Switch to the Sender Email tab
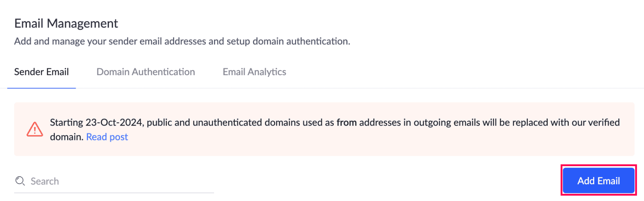 coord(41,72)
